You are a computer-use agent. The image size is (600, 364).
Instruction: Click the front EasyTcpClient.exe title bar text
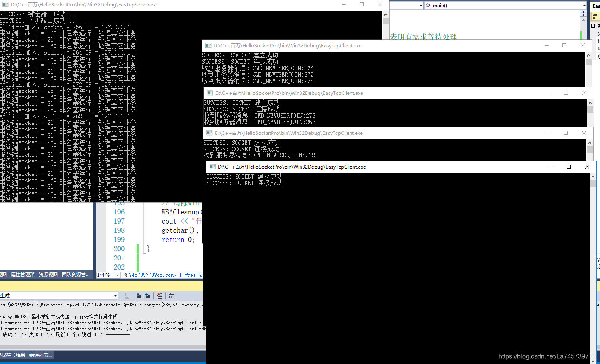click(x=292, y=167)
